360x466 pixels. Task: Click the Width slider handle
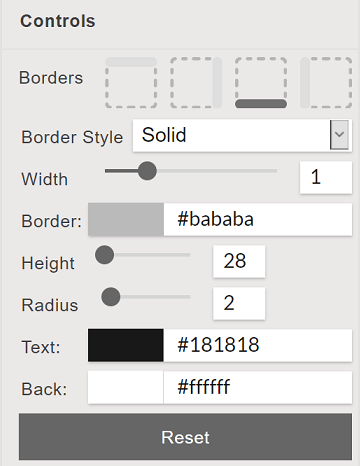tap(147, 171)
